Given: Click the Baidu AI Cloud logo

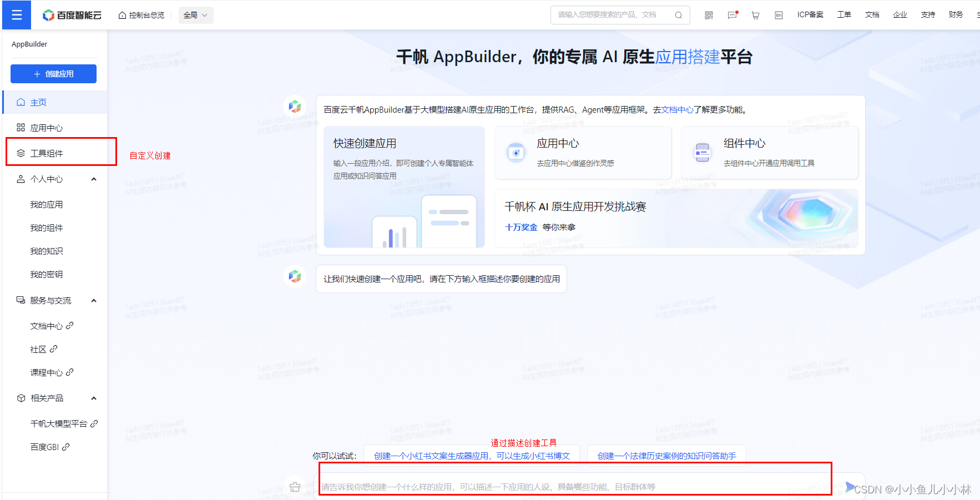Looking at the screenshot, I should (x=72, y=15).
